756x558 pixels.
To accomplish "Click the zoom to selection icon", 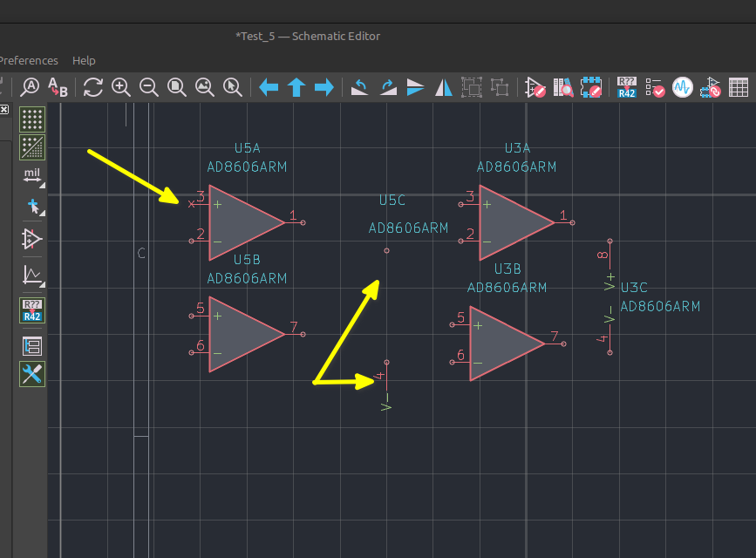I will [233, 87].
